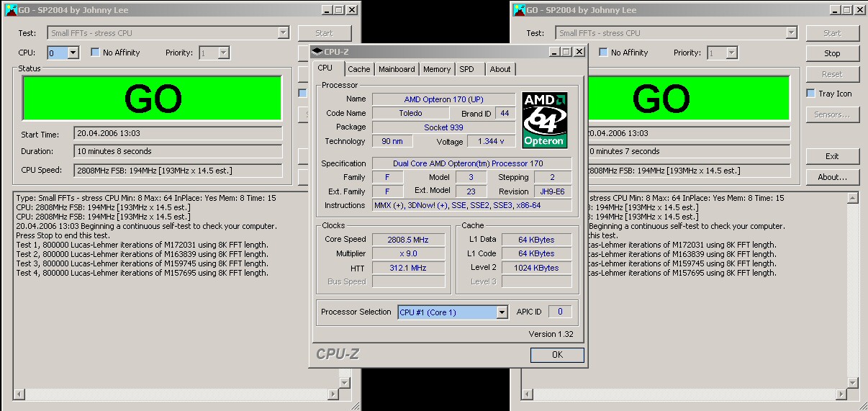The height and width of the screenshot is (411, 868).
Task: Open Priority dropdown in right SP2004 window
Action: (x=732, y=53)
